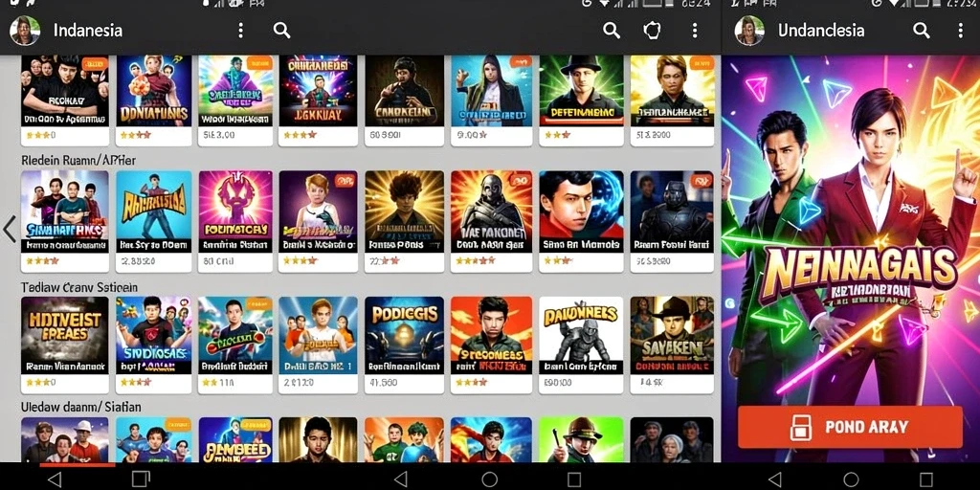Tap the profile avatar next to Indanesia
980x490 pixels.
click(25, 31)
